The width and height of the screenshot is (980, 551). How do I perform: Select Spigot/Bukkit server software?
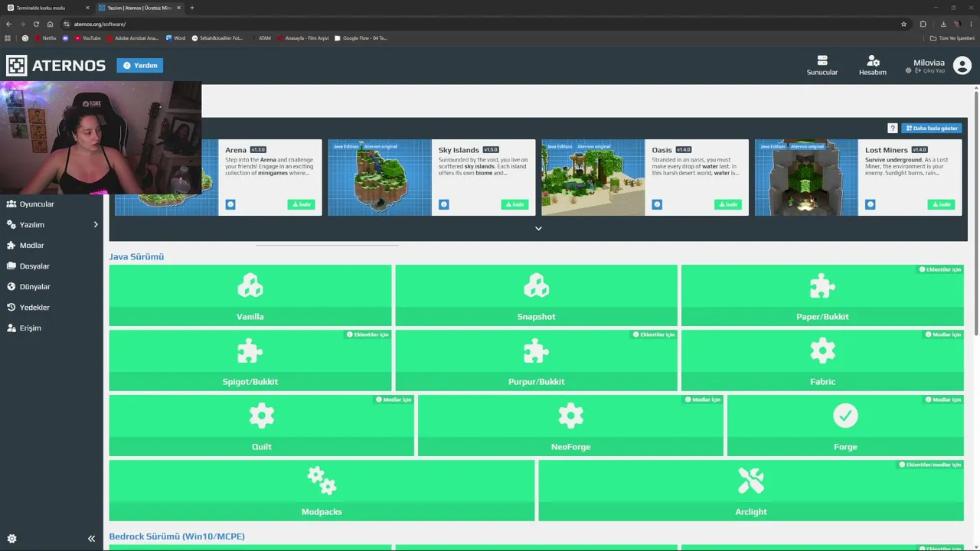[250, 360]
